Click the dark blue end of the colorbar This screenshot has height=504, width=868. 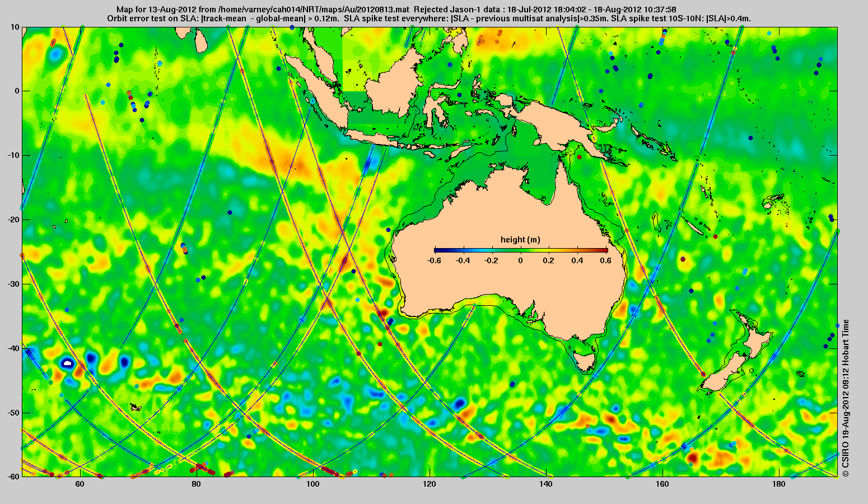tap(438, 250)
